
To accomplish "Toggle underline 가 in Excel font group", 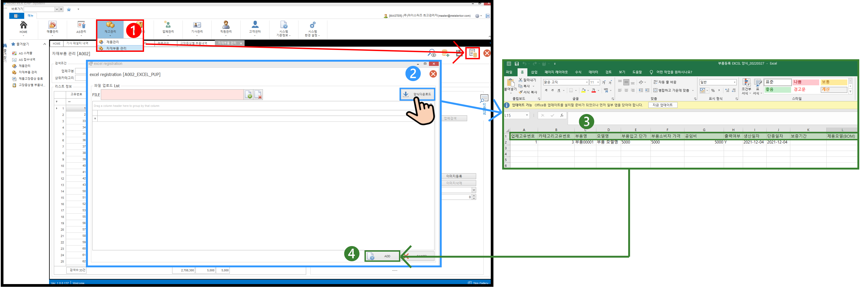I will coord(559,91).
